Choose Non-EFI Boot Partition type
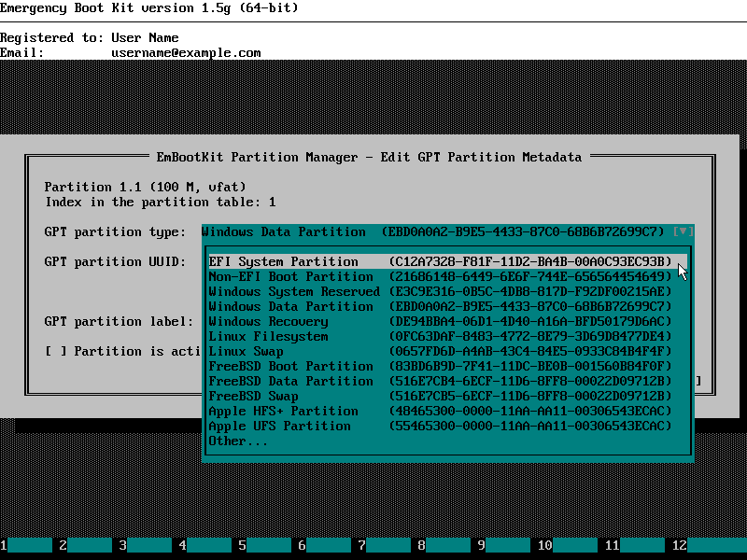Image resolution: width=747 pixels, height=560 pixels. tap(447, 276)
